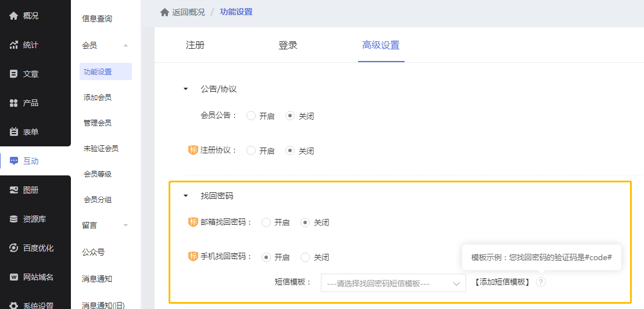This screenshot has width=644, height=309.
Task: Click the help question mark beside 添加短信模板
Action: tap(541, 282)
